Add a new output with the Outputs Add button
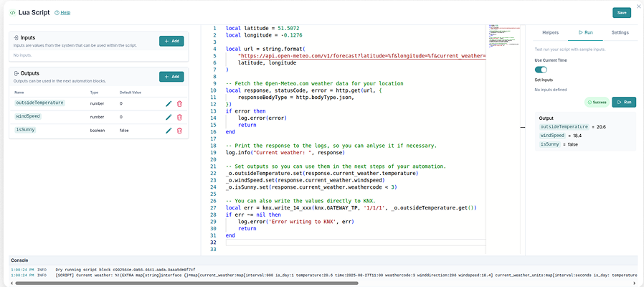Image resolution: width=644 pixels, height=287 pixels. click(x=171, y=77)
